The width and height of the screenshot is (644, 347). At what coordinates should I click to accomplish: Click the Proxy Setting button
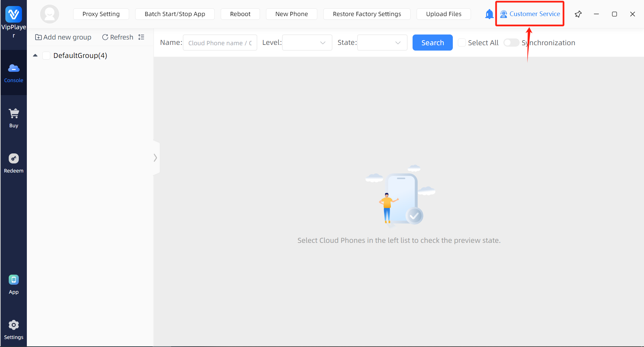tap(101, 14)
